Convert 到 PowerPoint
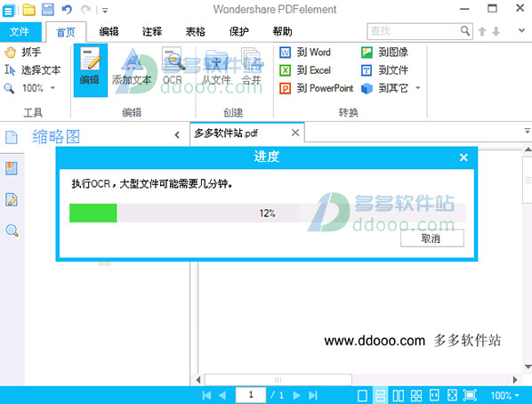532x404 pixels. click(316, 88)
